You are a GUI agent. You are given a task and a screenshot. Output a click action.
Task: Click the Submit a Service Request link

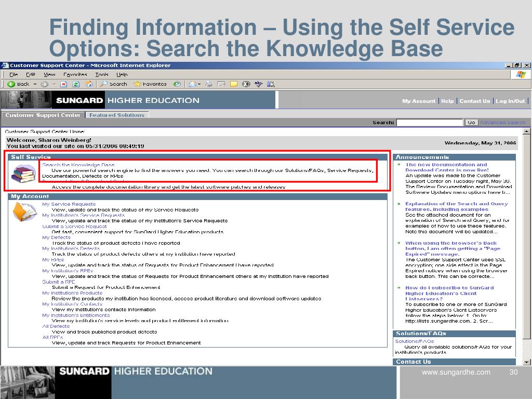(74, 227)
